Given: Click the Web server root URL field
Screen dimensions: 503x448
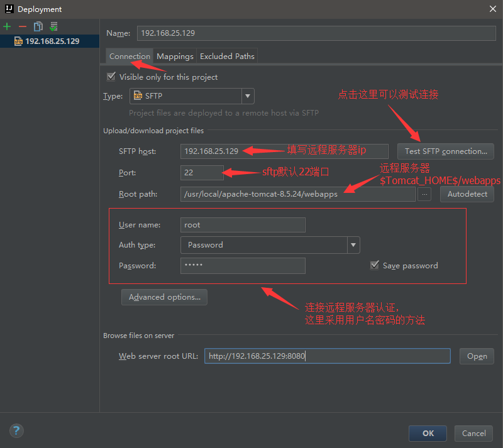Looking at the screenshot, I should [x=328, y=356].
